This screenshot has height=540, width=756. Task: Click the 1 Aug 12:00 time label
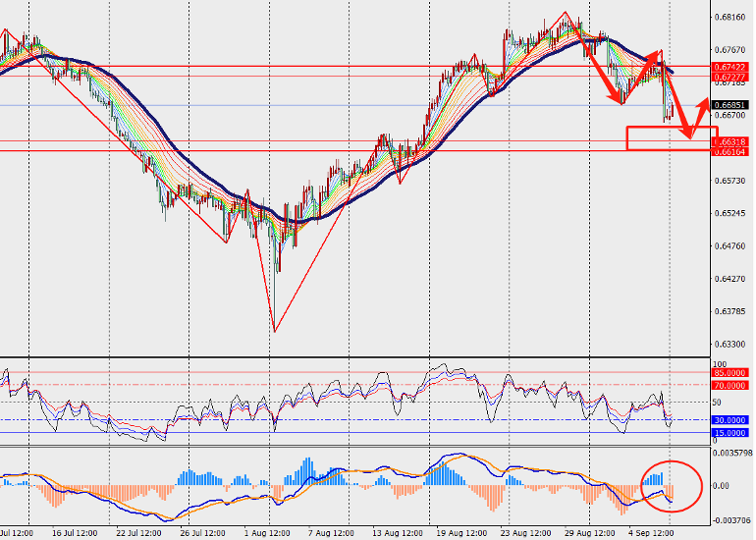pyautogui.click(x=267, y=533)
